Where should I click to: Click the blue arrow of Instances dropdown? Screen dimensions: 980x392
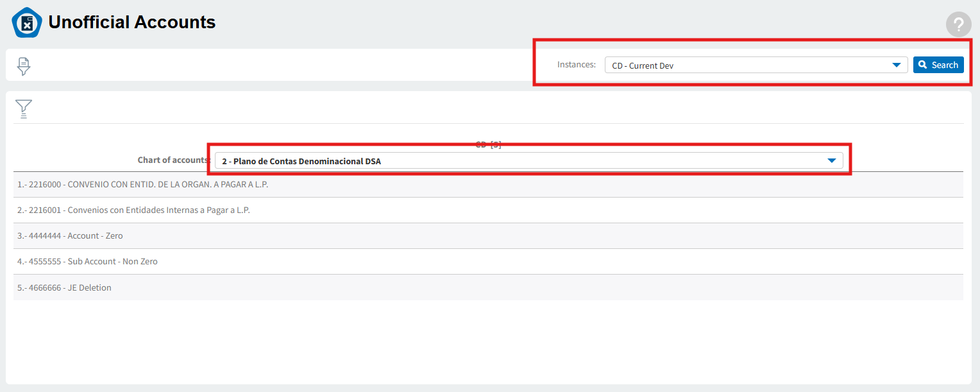[896, 65]
